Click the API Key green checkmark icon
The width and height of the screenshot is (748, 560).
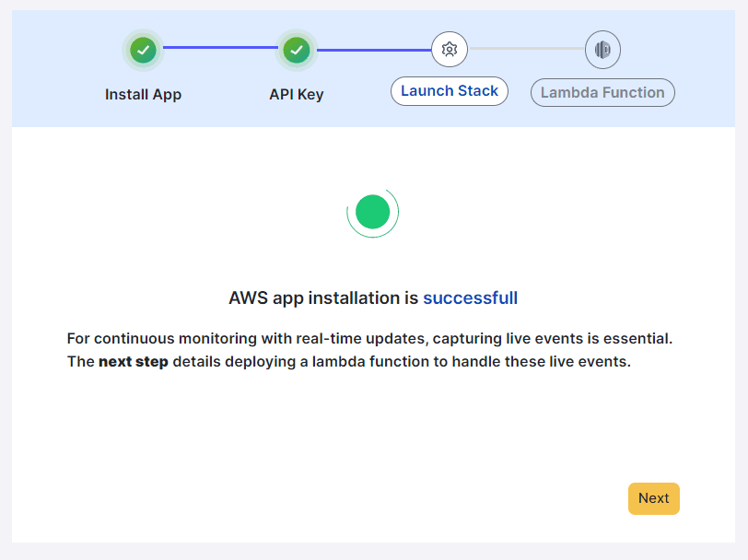point(297,50)
